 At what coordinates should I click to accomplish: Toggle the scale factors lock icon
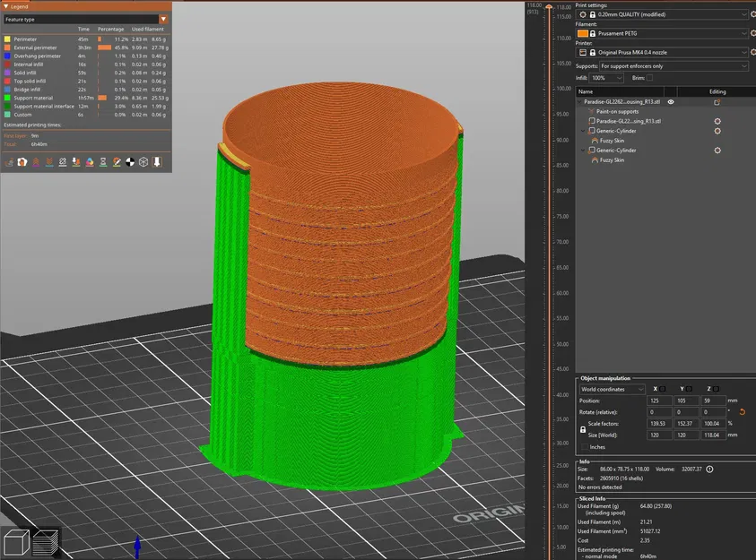point(585,429)
